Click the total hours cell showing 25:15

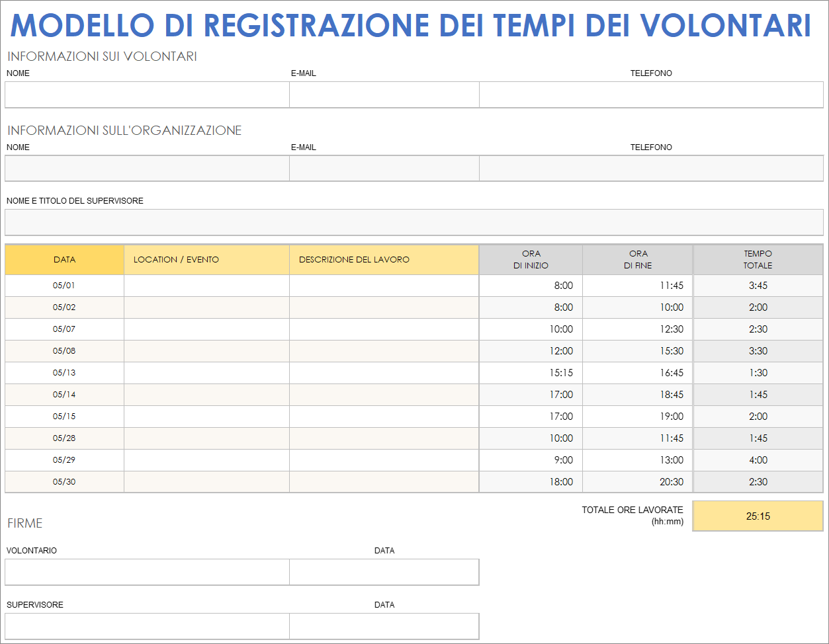(x=758, y=516)
